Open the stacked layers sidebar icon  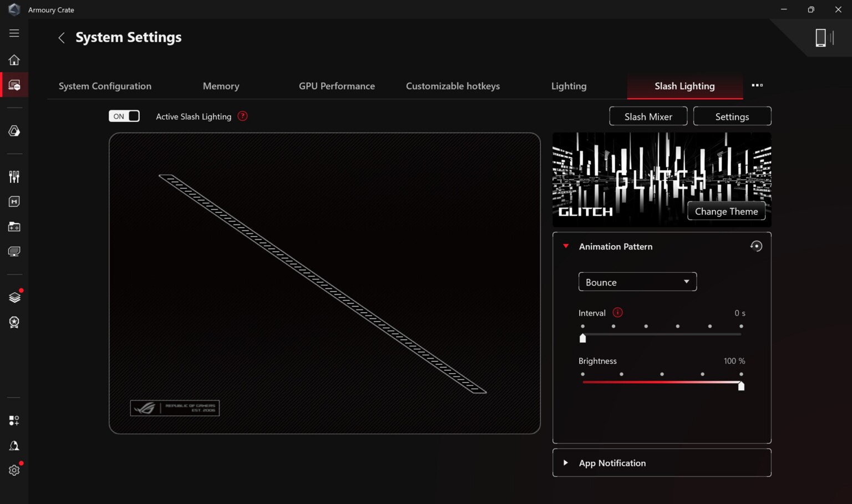[x=14, y=297]
